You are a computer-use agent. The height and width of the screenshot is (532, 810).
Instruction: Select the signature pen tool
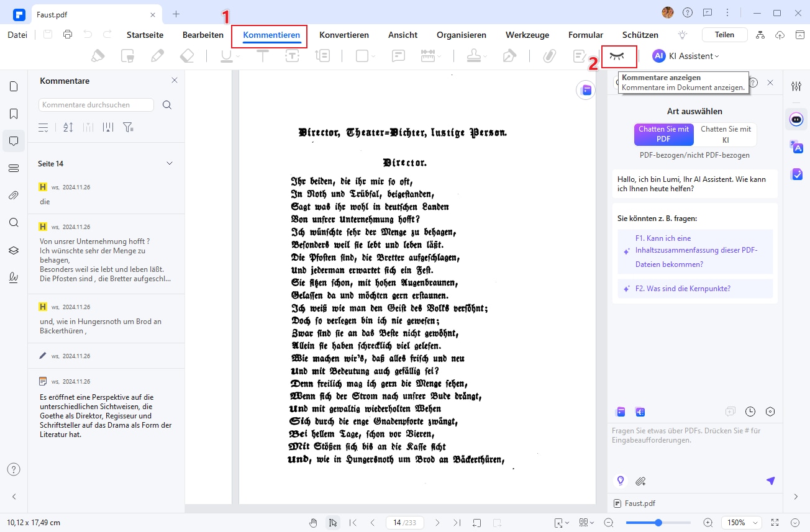click(509, 56)
